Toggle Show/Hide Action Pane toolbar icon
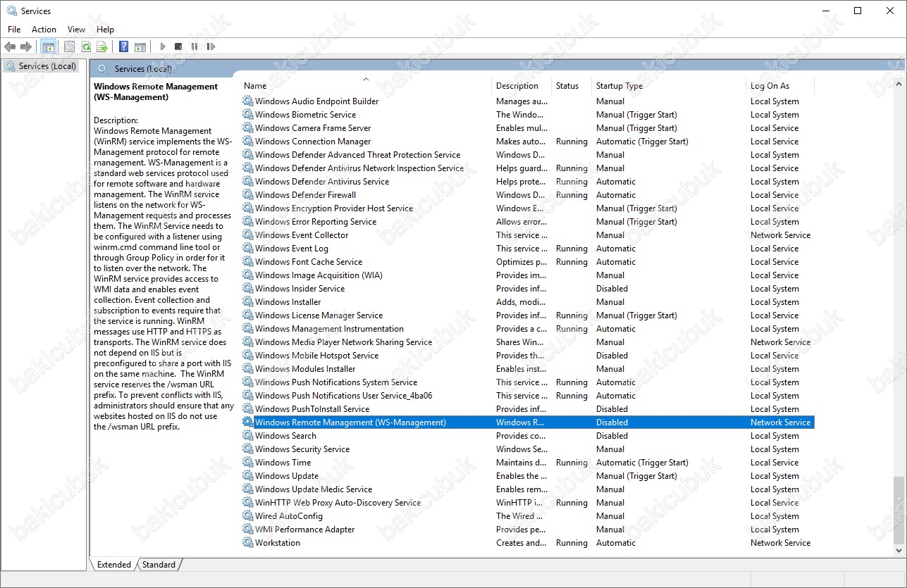Viewport: 907px width, 588px height. 140,46
